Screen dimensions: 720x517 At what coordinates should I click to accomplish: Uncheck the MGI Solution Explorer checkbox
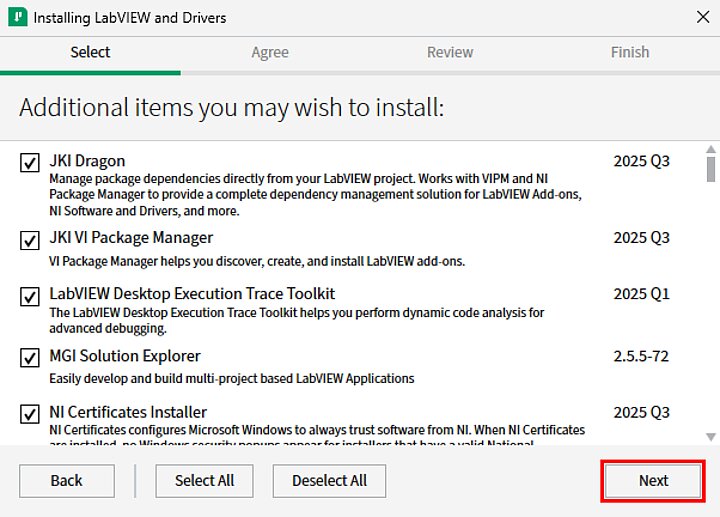30,358
